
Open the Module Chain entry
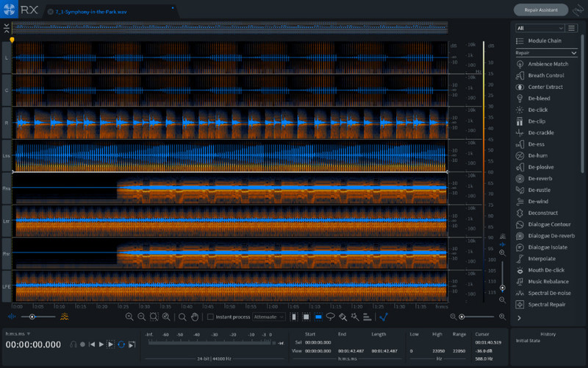(543, 40)
